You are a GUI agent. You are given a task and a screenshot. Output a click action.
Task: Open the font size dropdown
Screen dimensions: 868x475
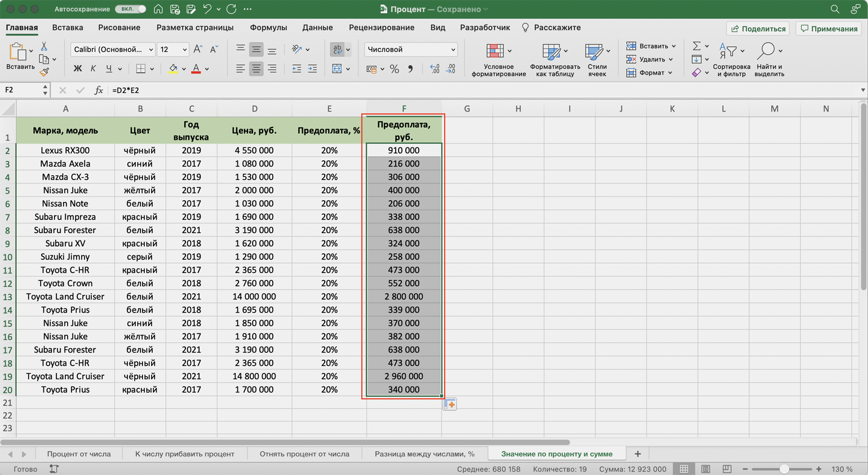click(x=184, y=50)
